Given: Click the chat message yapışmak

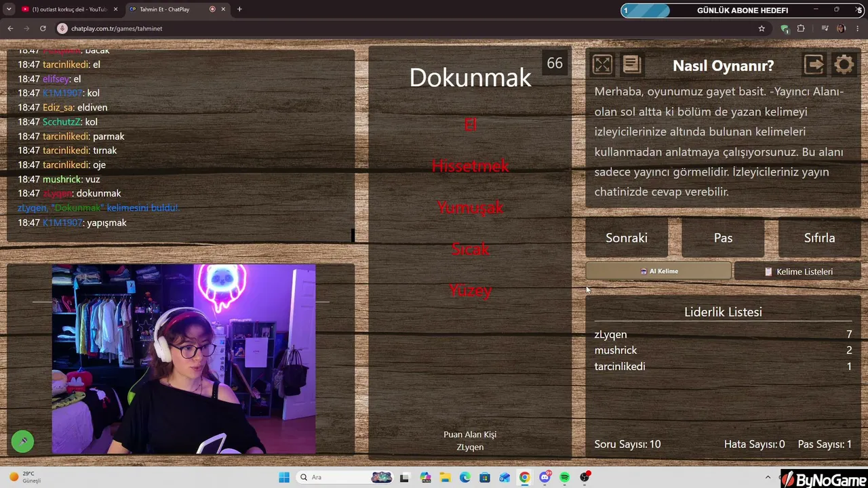Looking at the screenshot, I should (x=72, y=222).
